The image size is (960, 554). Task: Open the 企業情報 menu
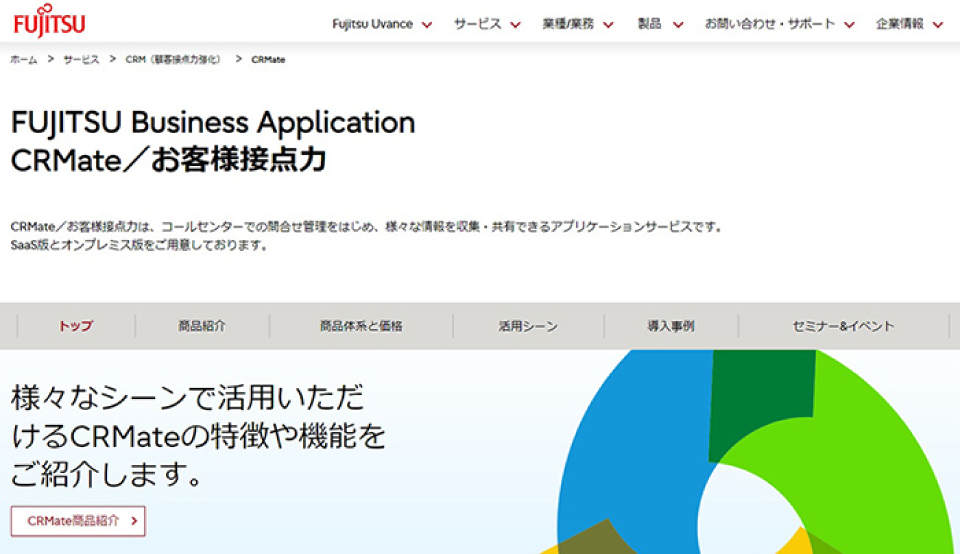tap(899, 24)
